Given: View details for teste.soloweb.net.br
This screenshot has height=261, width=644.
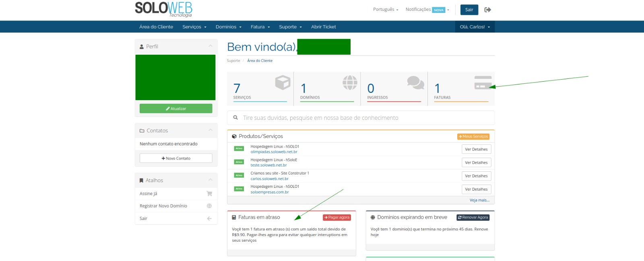Looking at the screenshot, I should point(476,162).
